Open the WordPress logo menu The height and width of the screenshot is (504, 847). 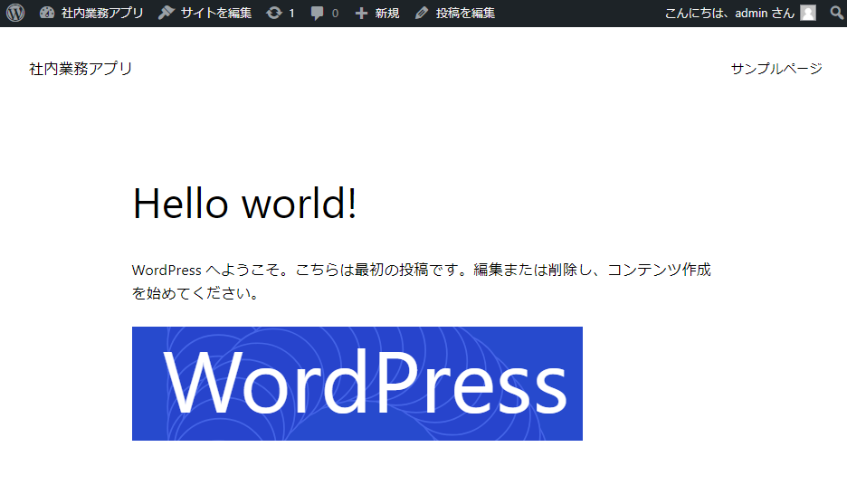pos(15,13)
